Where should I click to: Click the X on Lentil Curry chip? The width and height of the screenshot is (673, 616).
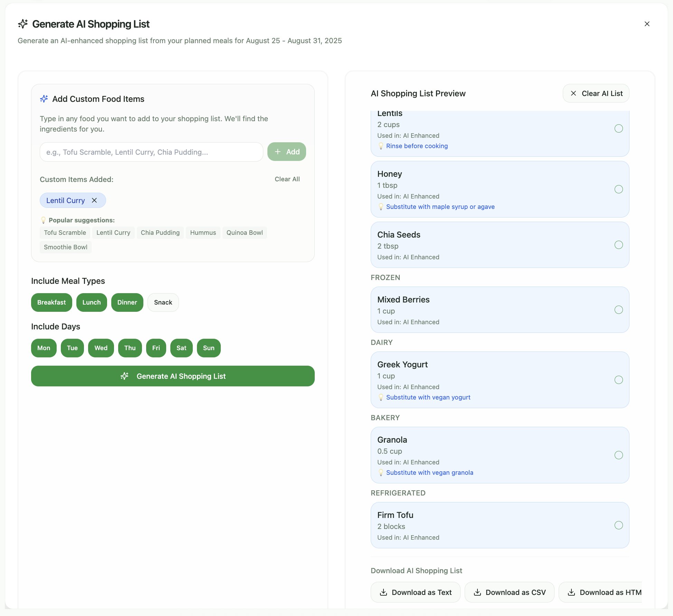pyautogui.click(x=94, y=200)
